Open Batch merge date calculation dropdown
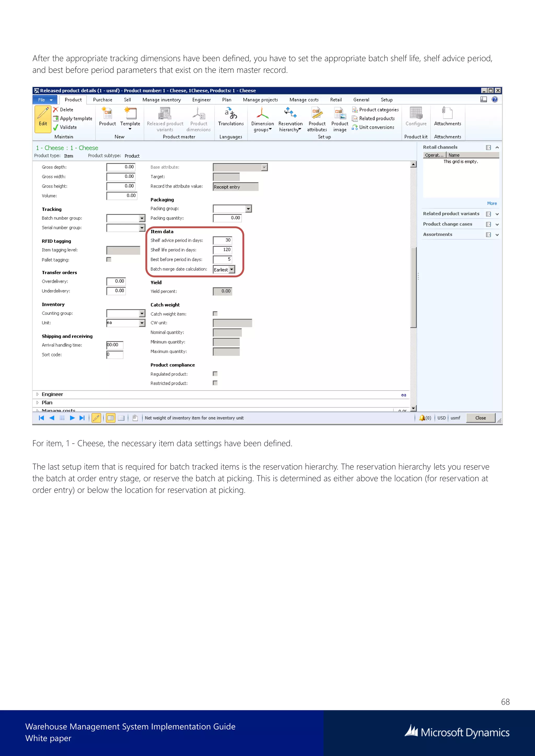Screen dimensions: 535x756 pos(232,269)
